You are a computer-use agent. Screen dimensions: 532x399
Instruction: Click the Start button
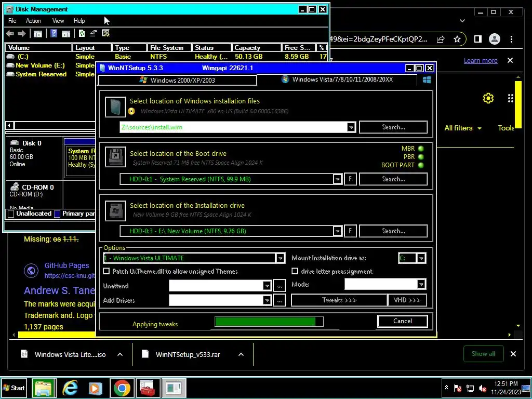click(14, 388)
